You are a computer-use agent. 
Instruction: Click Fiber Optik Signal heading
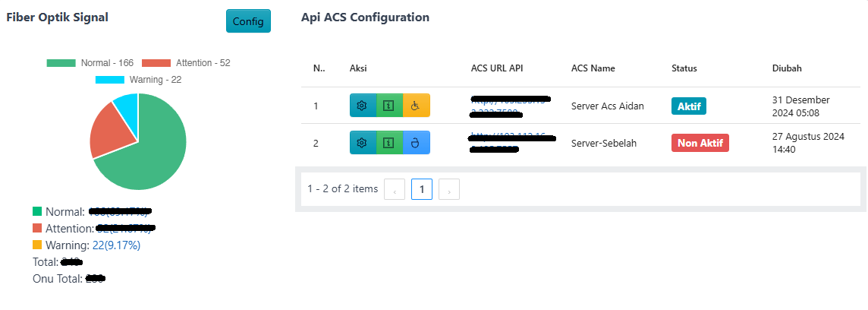[57, 17]
